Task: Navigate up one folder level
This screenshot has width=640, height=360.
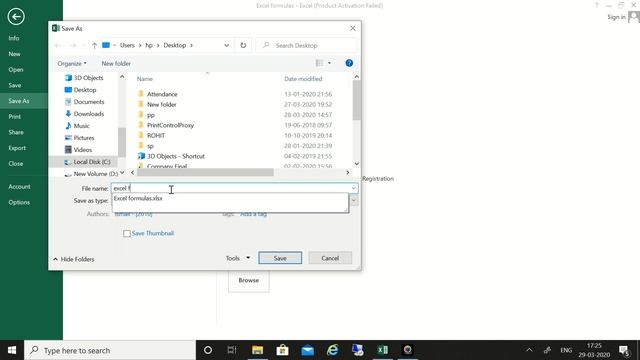Action: click(94, 45)
